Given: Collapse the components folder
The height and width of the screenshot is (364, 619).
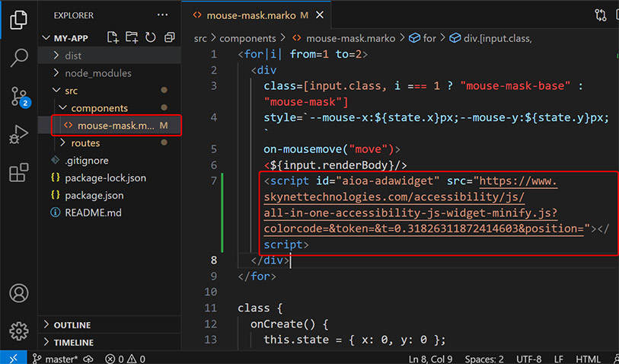Looking at the screenshot, I should point(99,108).
